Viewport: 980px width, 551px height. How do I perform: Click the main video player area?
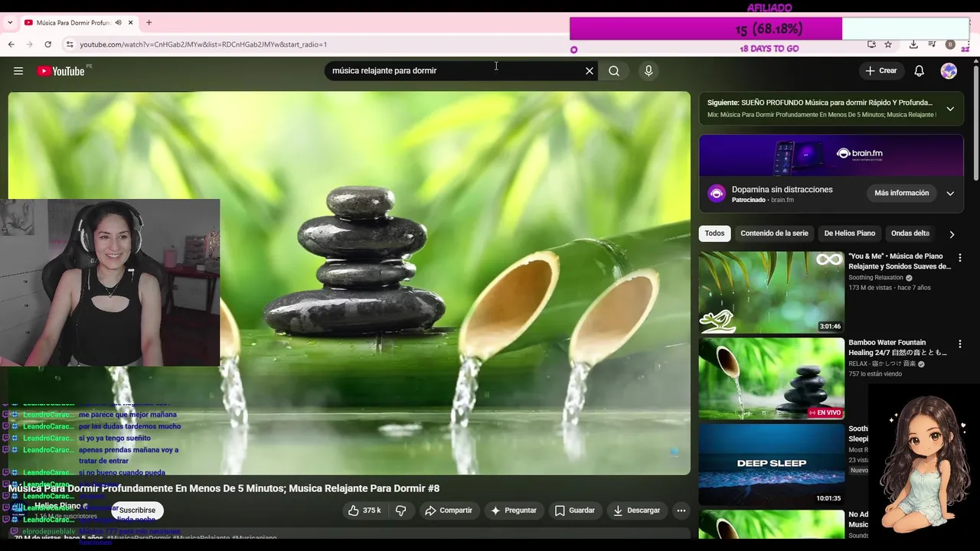pos(349,283)
